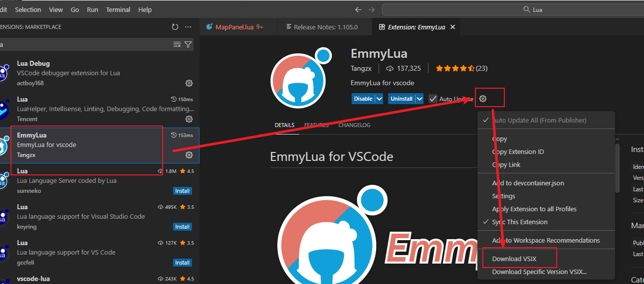Toggle Sync This Extension menu option
Screen dimensions: 644x284
pos(519,222)
